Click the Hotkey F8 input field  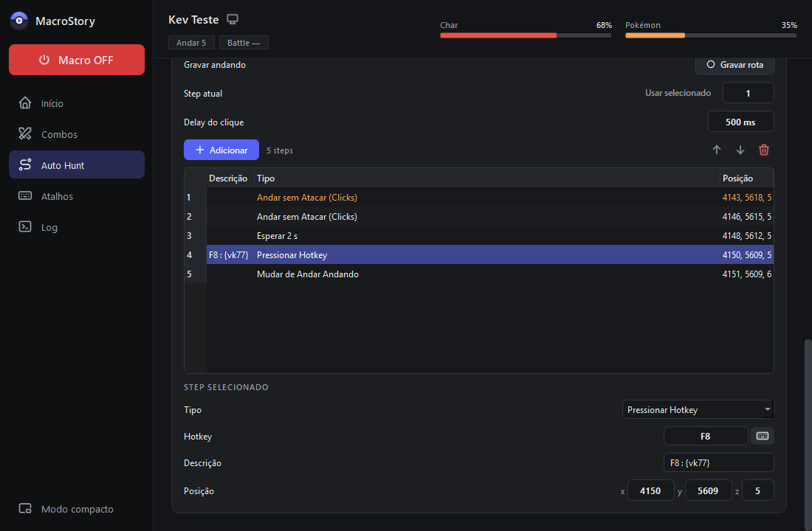point(705,437)
